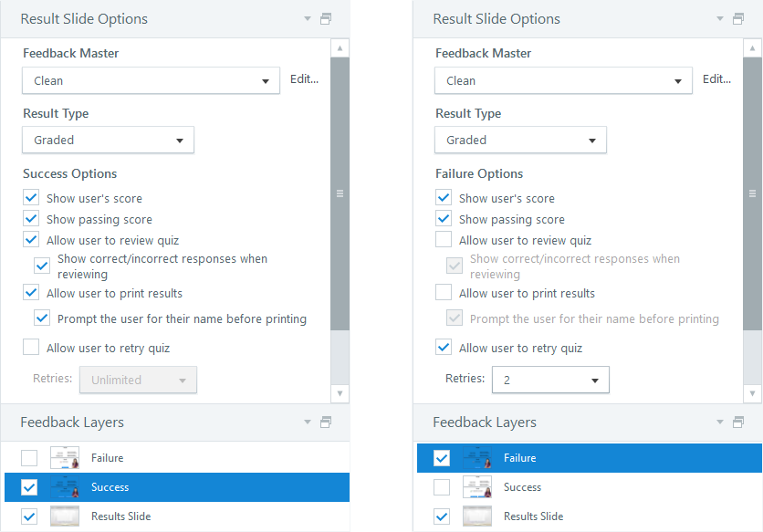Click Edit... in the Success Options panel
The image size is (763, 532).
(x=304, y=79)
